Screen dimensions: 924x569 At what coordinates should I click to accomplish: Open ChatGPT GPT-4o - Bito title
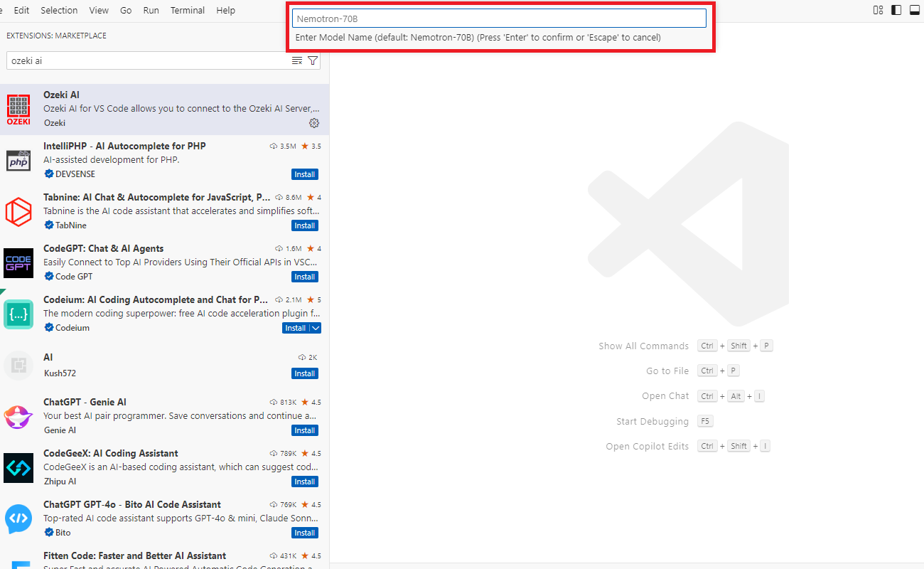[x=131, y=504]
